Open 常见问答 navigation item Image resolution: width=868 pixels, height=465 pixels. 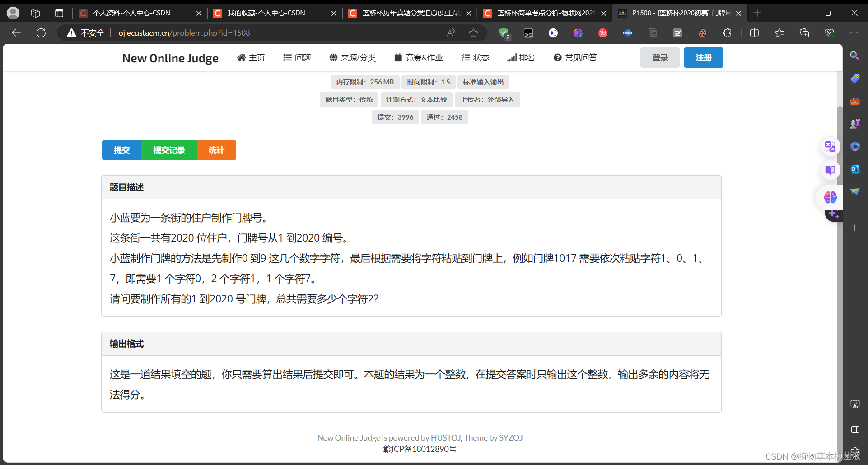point(575,57)
